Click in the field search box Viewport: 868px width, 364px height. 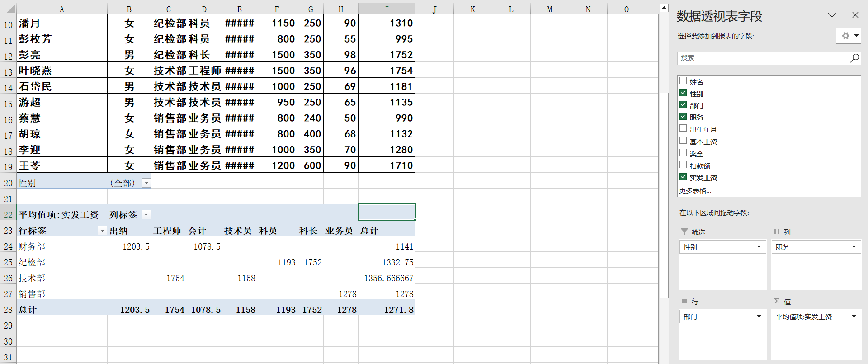[763, 58]
